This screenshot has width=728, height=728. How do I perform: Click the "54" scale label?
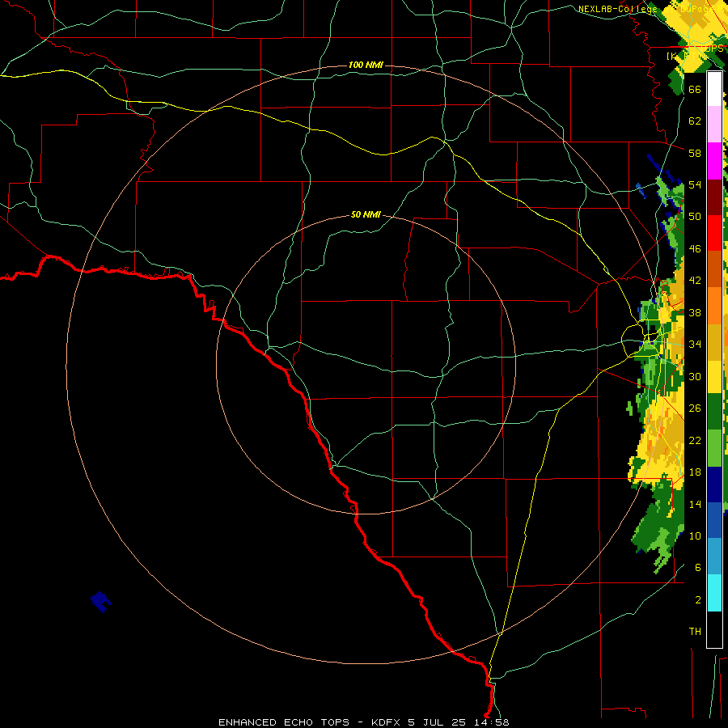[695, 184]
